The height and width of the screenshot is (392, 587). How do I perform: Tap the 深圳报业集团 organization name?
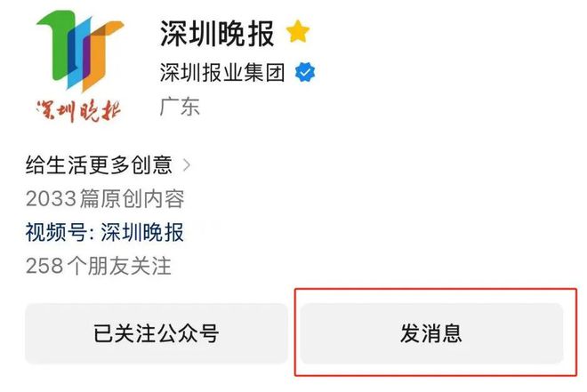(222, 72)
